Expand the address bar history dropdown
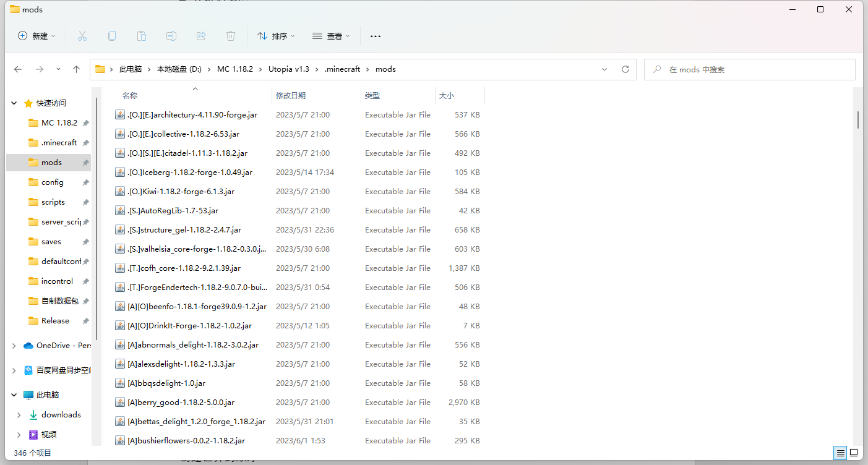This screenshot has height=465, width=868. (604, 69)
